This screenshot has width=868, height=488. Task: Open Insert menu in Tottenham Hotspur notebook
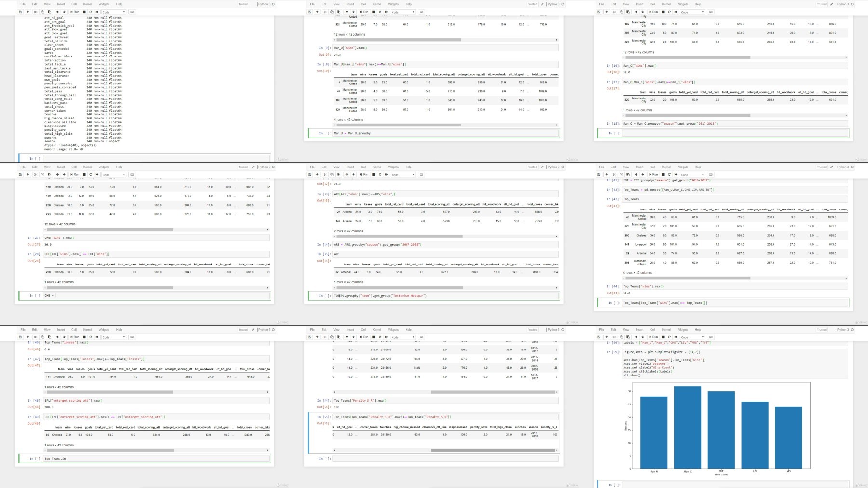pyautogui.click(x=350, y=167)
